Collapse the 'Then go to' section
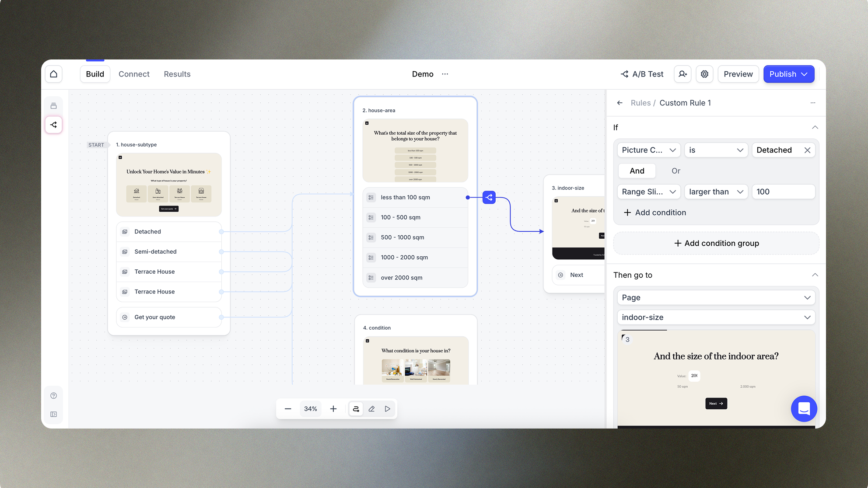868x488 pixels. [x=815, y=275]
